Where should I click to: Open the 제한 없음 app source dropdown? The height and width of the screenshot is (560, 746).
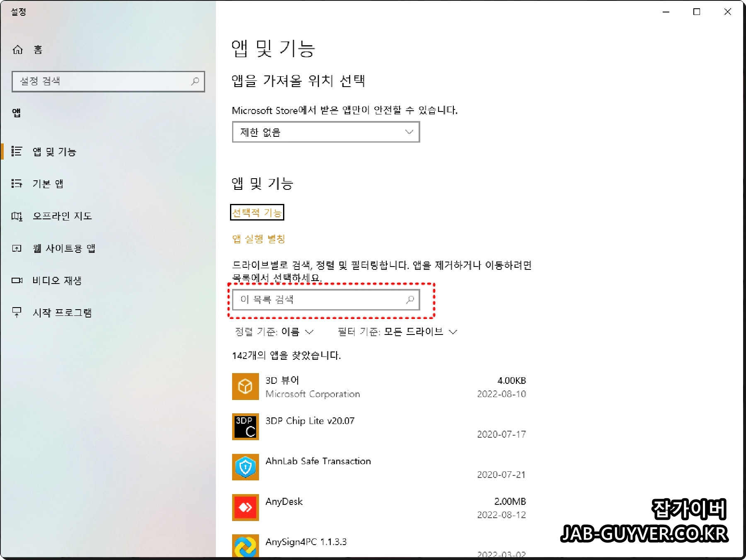pyautogui.click(x=326, y=132)
